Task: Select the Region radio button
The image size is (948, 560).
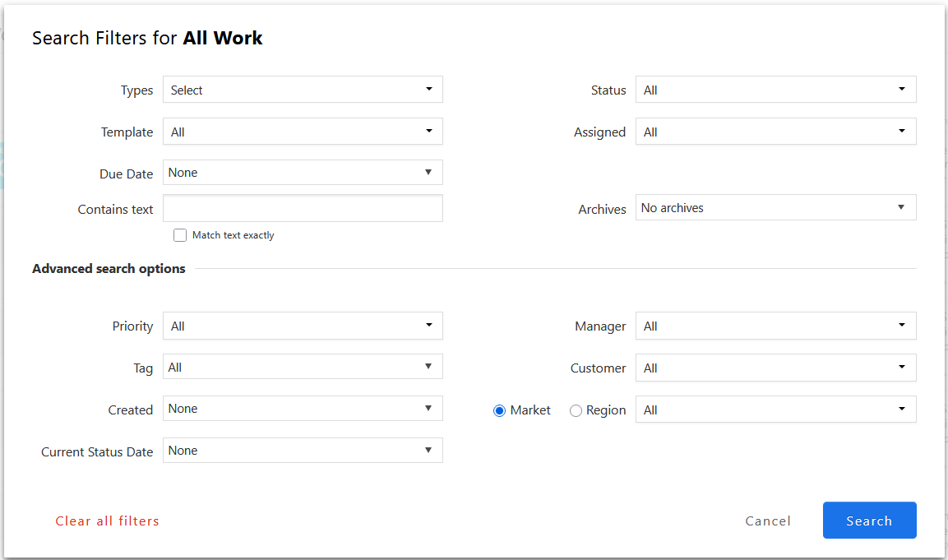Action: 576,410
